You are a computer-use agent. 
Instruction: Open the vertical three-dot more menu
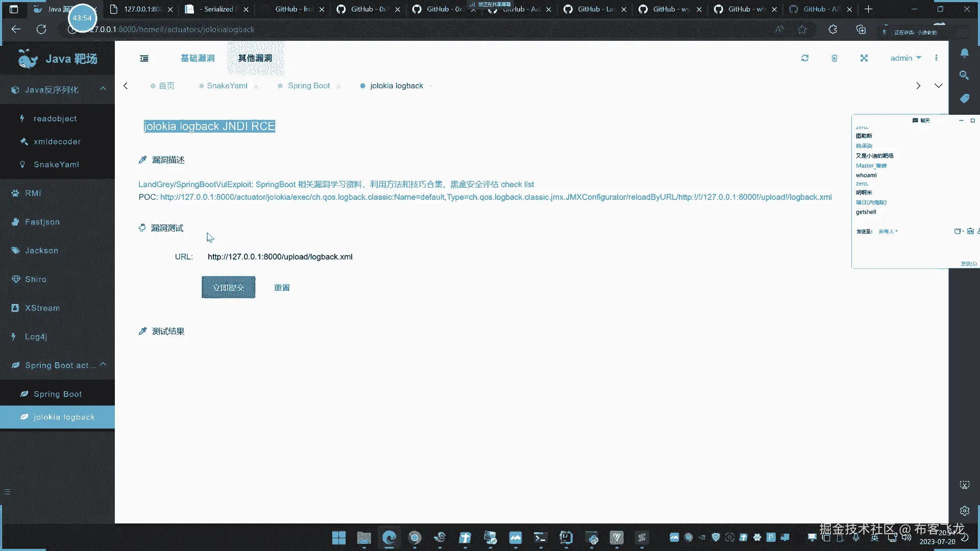pos(936,58)
